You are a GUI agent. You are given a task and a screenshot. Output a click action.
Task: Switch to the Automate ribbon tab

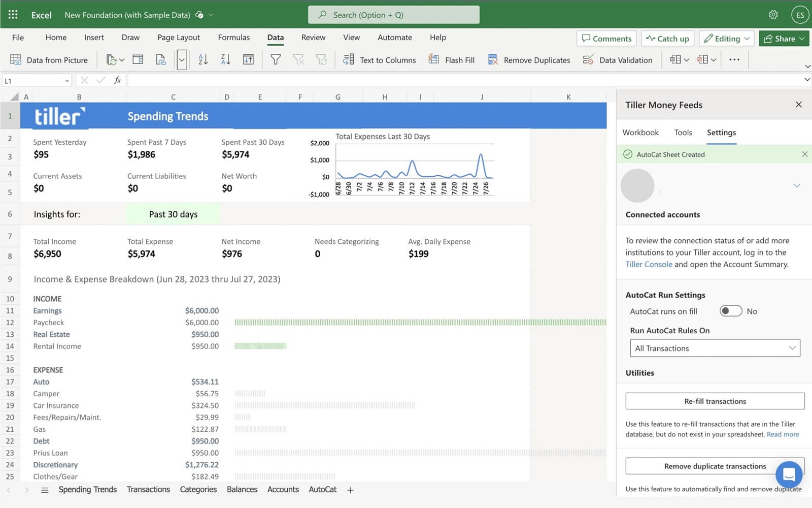click(x=395, y=38)
